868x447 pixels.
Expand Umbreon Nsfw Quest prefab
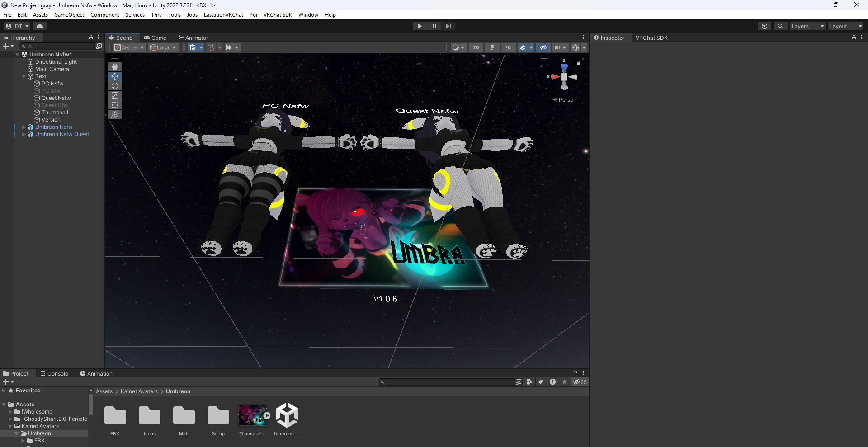pos(24,134)
